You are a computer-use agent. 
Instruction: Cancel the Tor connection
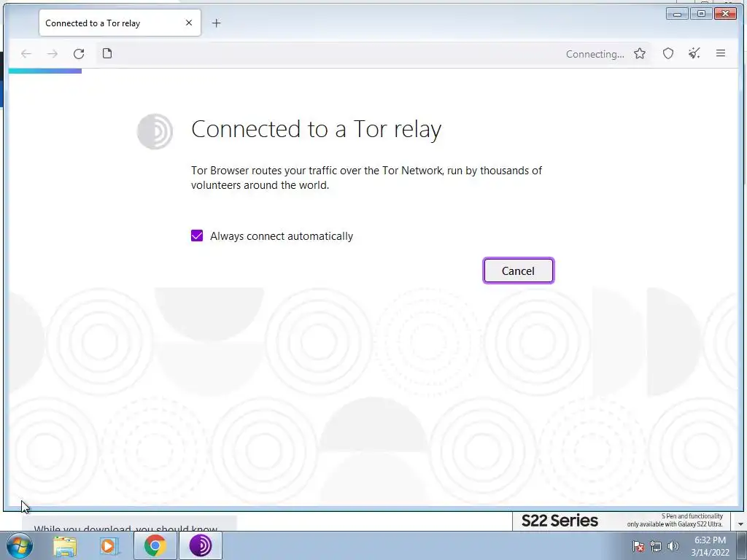tap(519, 271)
